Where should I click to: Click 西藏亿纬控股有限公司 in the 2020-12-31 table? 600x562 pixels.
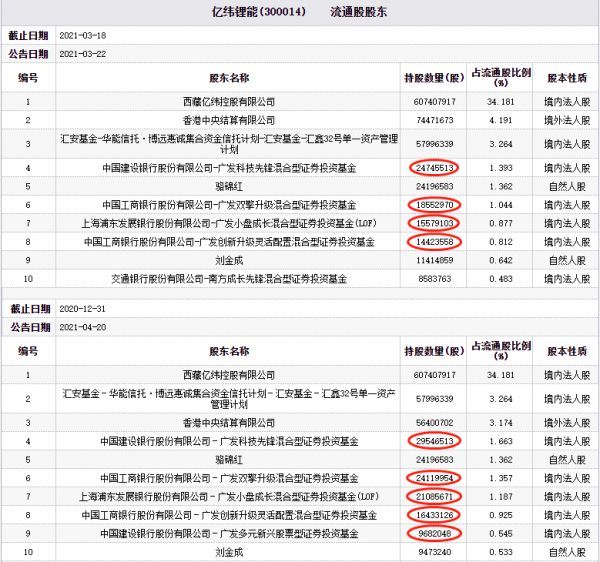229,375
